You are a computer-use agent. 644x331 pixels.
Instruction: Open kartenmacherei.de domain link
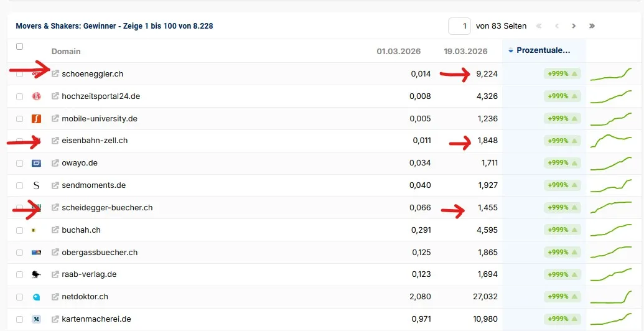tap(96, 319)
